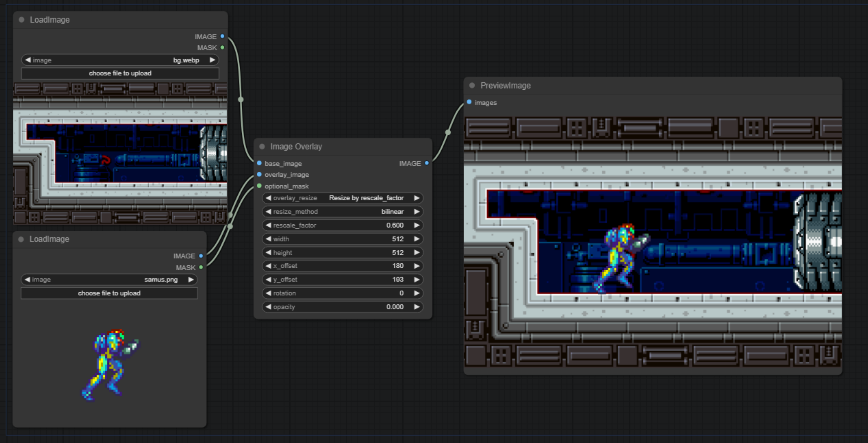868x443 pixels.
Task: Open the resize_method bilinear dropdown
Action: coord(342,212)
